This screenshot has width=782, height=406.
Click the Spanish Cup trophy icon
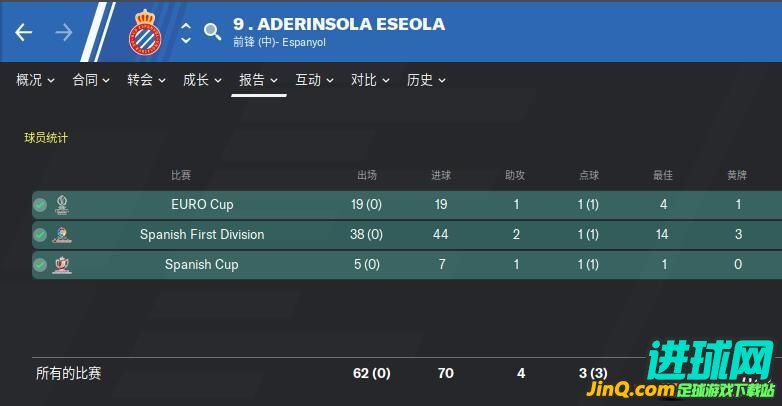pyautogui.click(x=62, y=264)
